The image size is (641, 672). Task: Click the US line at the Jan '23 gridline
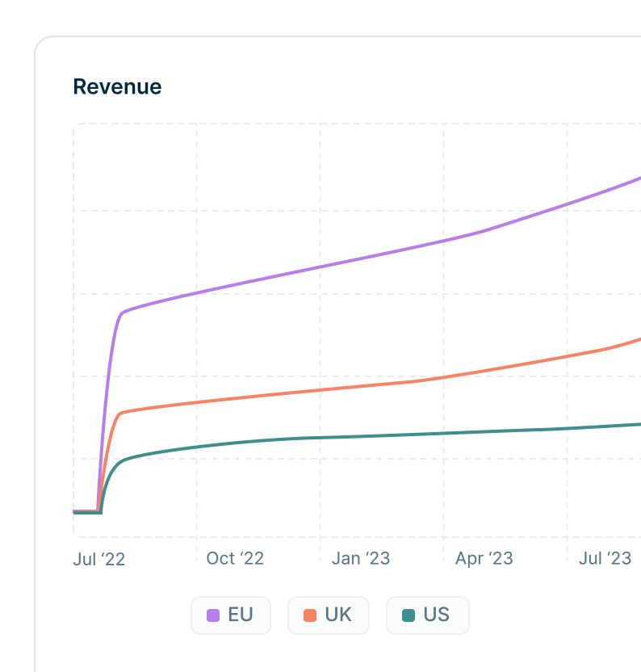tap(320, 438)
